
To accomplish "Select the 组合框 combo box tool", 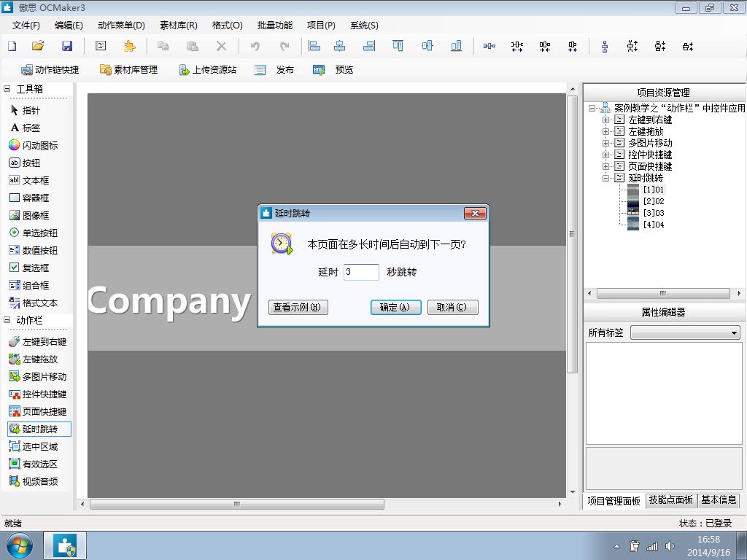I will [29, 285].
